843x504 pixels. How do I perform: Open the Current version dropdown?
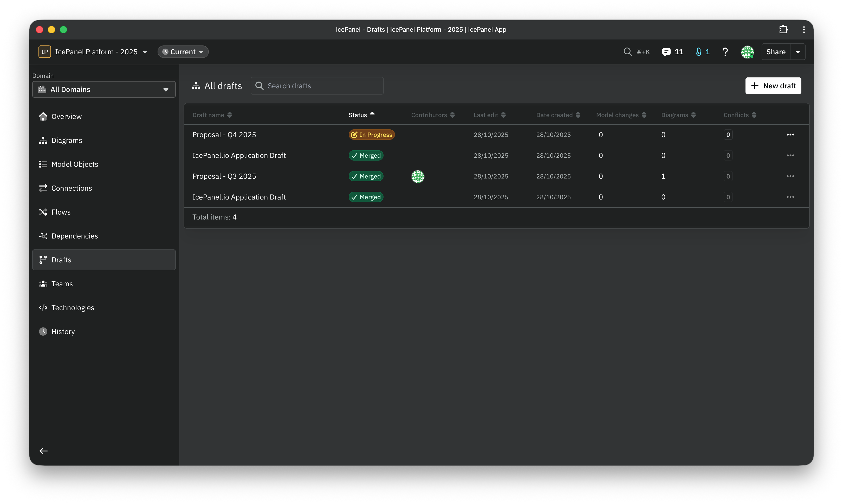coord(183,52)
